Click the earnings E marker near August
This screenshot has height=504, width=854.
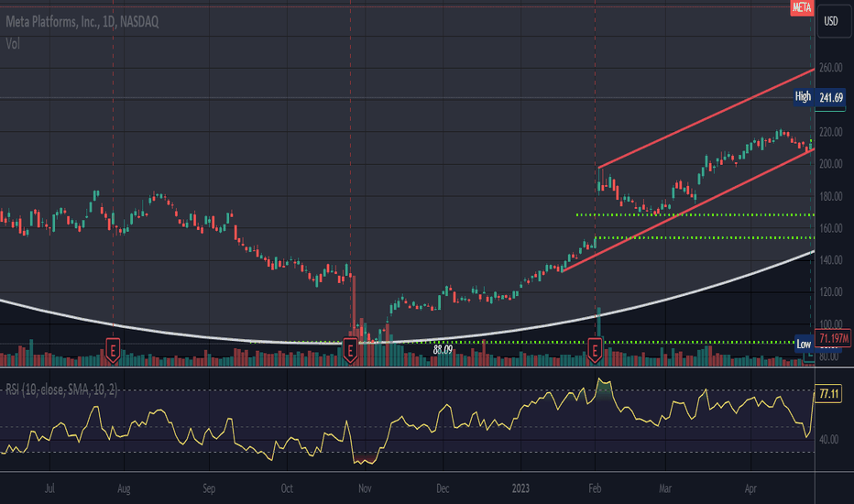point(113,350)
